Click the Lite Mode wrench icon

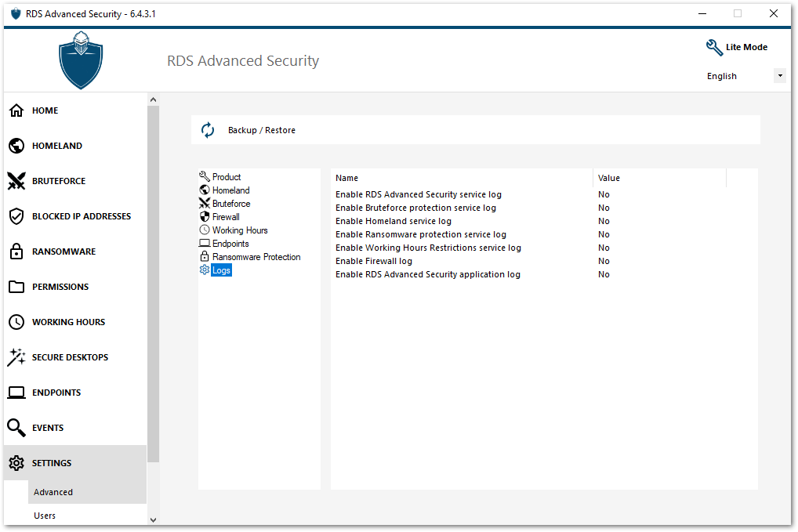coord(714,47)
